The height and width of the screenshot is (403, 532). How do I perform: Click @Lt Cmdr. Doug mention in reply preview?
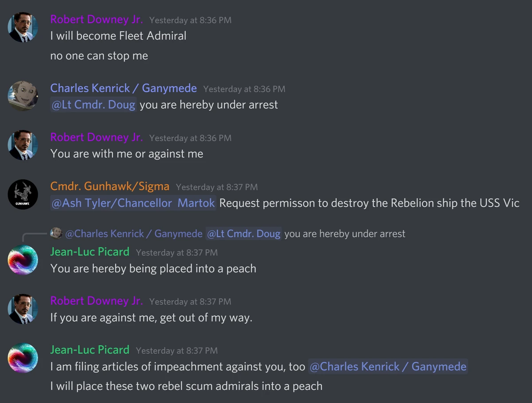243,233
